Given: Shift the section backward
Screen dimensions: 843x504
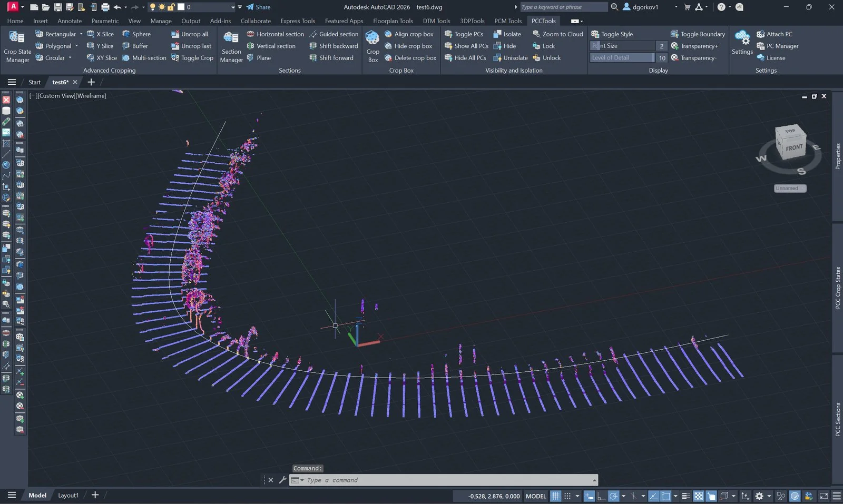Looking at the screenshot, I should [x=334, y=46].
